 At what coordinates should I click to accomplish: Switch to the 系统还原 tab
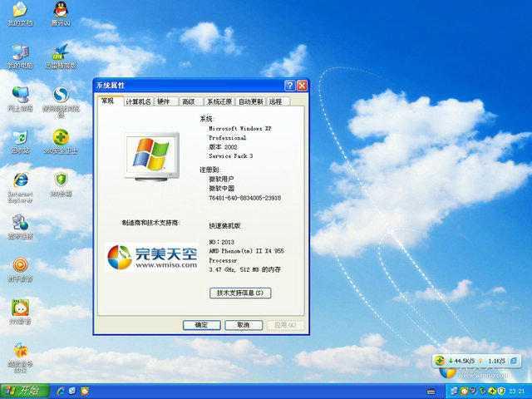[219, 101]
